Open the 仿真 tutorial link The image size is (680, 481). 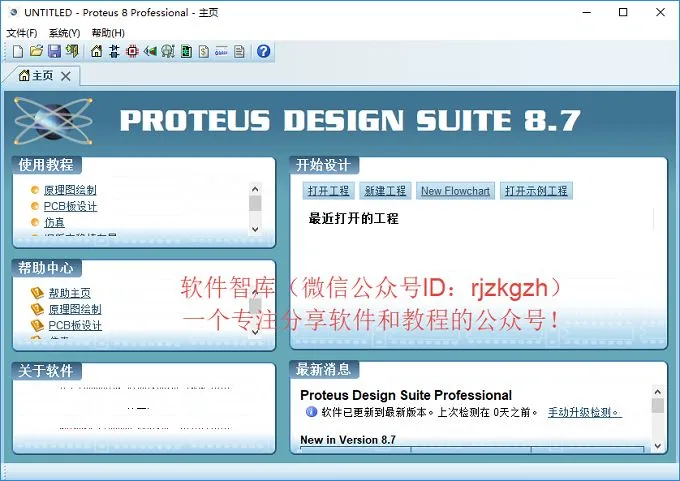54,223
